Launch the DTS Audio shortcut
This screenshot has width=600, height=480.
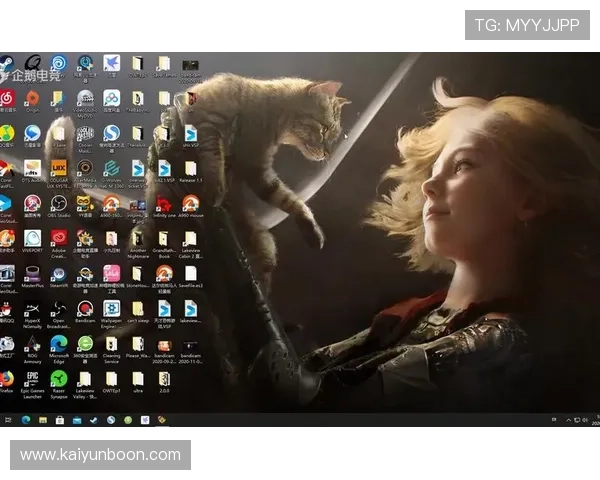click(x=33, y=169)
